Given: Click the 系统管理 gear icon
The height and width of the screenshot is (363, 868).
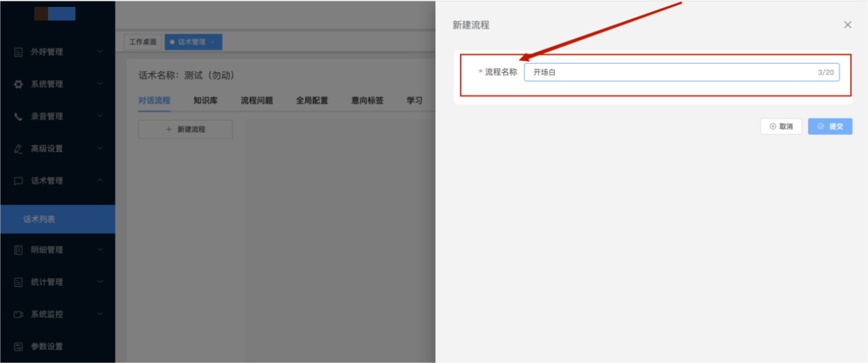Looking at the screenshot, I should click(18, 84).
